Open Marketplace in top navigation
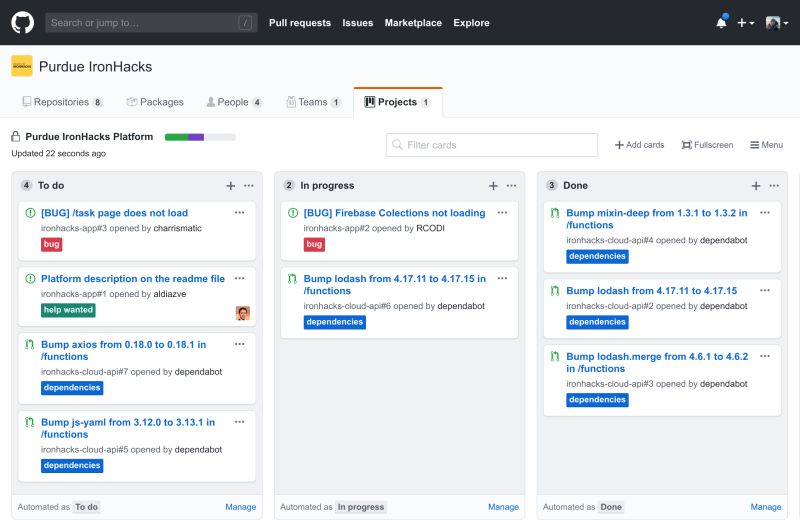The height and width of the screenshot is (531, 800). coord(413,23)
